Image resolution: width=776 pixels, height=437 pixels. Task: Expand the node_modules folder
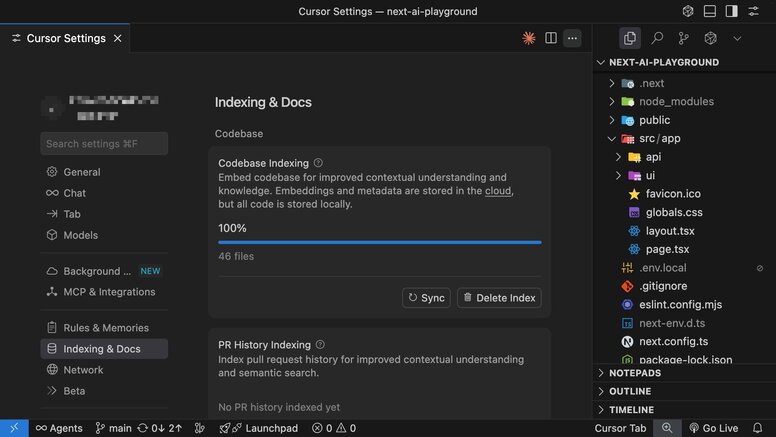click(676, 101)
